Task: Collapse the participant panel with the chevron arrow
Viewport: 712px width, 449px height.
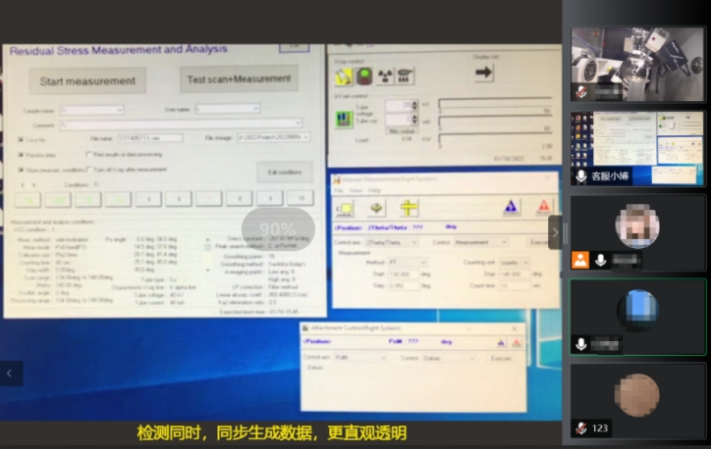Action: pos(555,232)
